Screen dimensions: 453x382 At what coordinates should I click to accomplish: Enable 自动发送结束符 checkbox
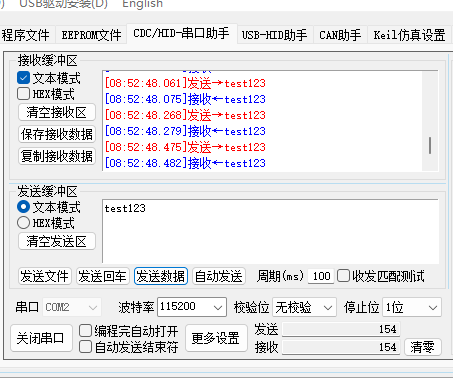click(x=85, y=347)
